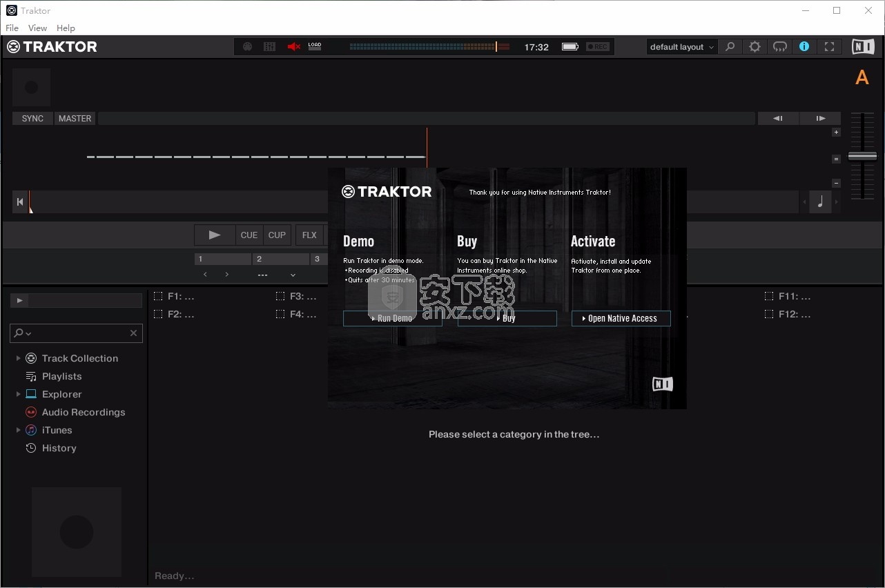Clear the search field with X
This screenshot has width=885, height=588.
(x=133, y=333)
